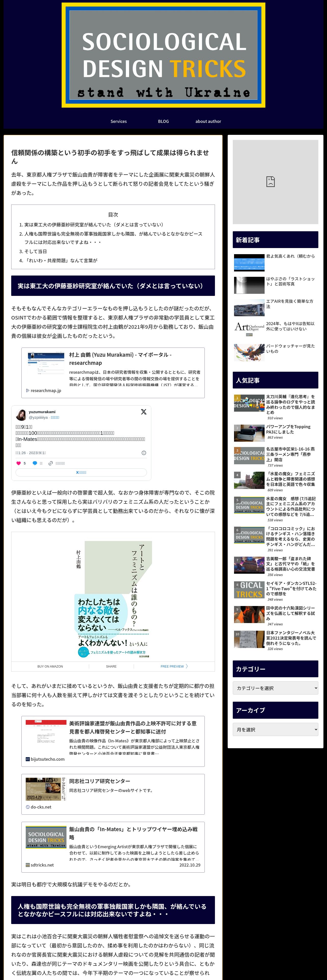Click the do-cks.net favicon
The height and width of the screenshot is (980, 327).
coord(28,807)
